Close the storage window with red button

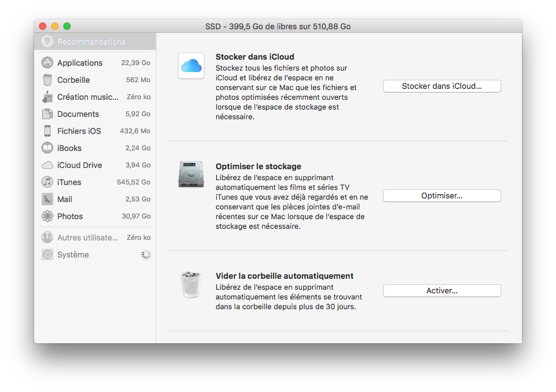pos(43,26)
